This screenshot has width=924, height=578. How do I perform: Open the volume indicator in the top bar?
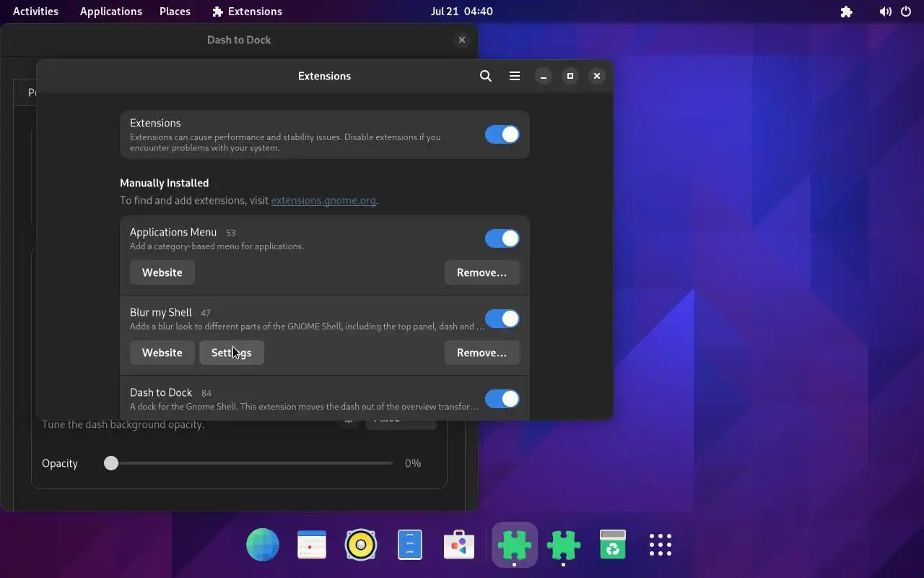tap(886, 12)
